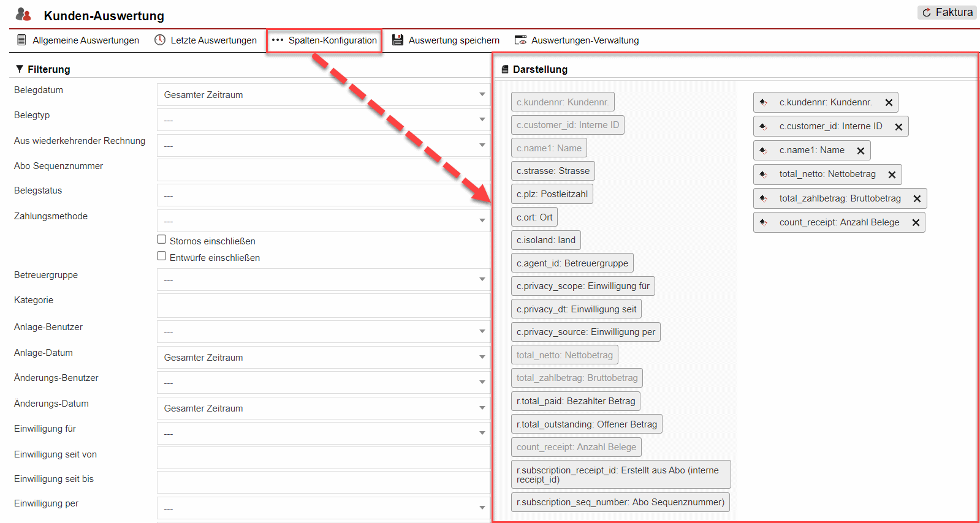Toggle the Entwürfe einschließen checkbox

coord(162,256)
